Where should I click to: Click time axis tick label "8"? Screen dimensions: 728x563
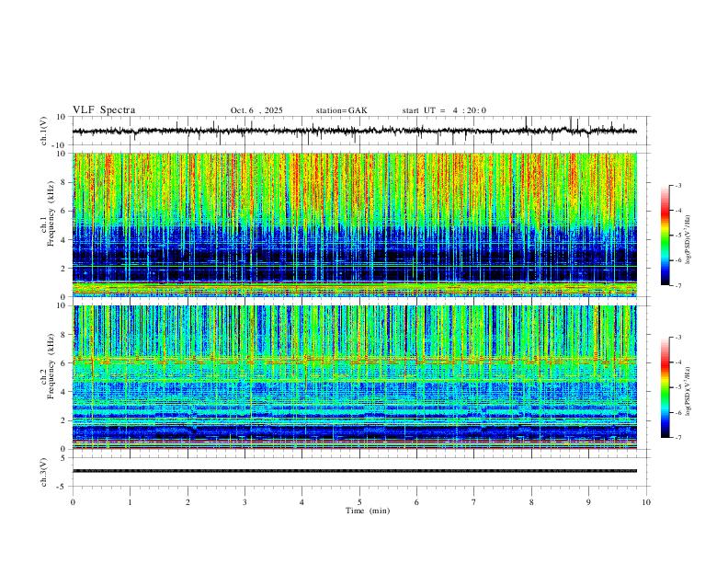click(531, 502)
